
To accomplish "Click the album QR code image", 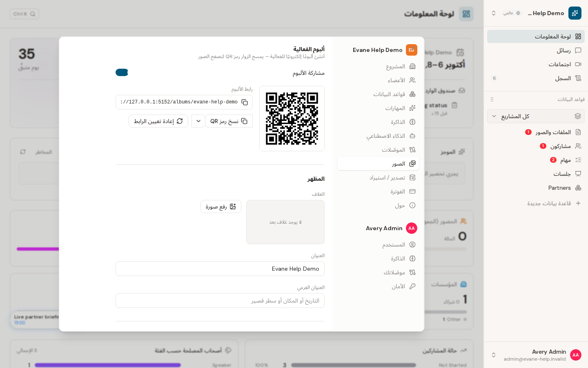I will click(x=292, y=119).
